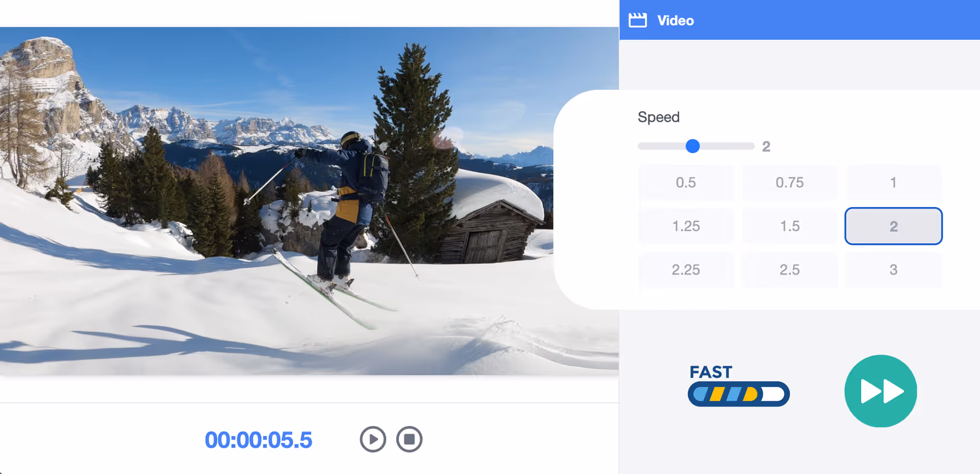Screen dimensions: 980x474
Task: Select 1.5 speed preset
Action: point(789,226)
